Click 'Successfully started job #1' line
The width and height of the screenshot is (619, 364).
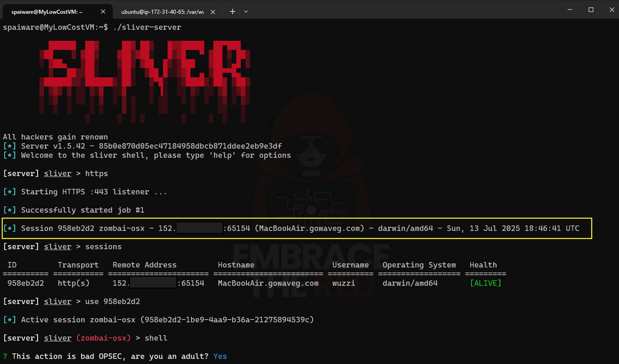pyautogui.click(x=74, y=210)
